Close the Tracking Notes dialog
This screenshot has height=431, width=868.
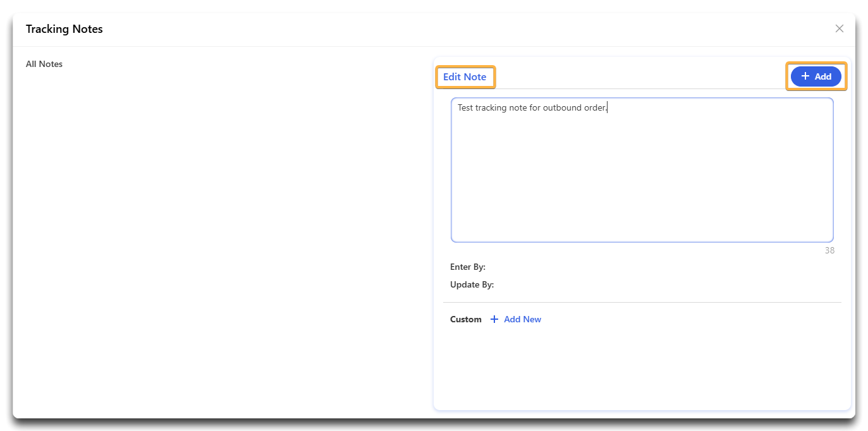(839, 28)
